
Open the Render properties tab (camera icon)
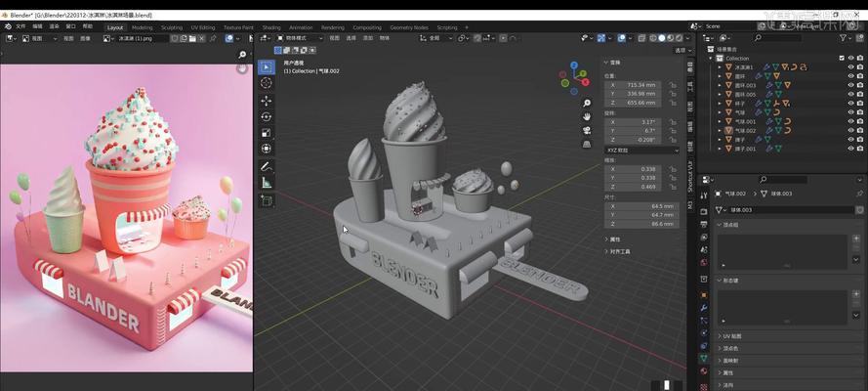pyautogui.click(x=704, y=211)
